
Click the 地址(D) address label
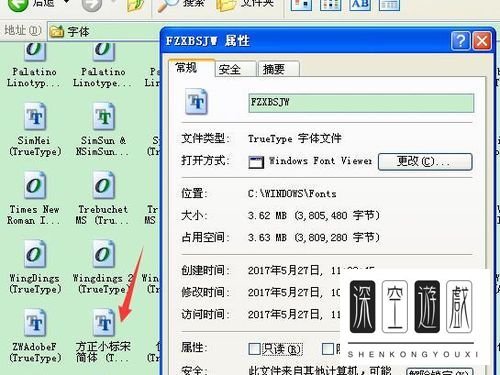pyautogui.click(x=22, y=31)
